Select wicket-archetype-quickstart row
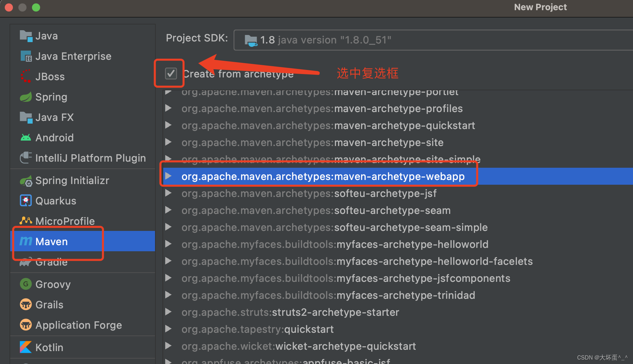Viewport: 633px width, 364px height. tap(398, 346)
